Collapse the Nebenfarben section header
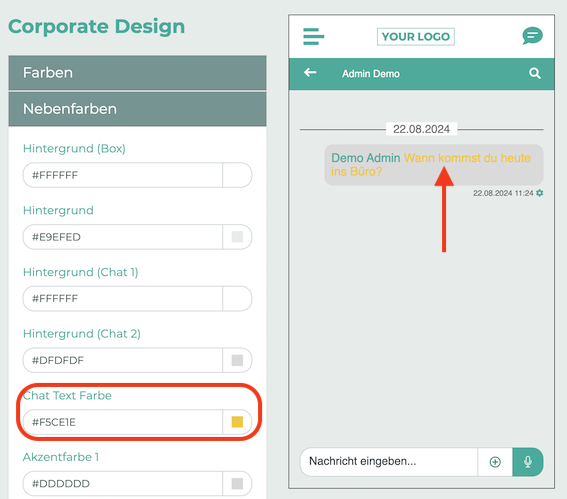Screen dimensions: 567x499 pos(137,109)
